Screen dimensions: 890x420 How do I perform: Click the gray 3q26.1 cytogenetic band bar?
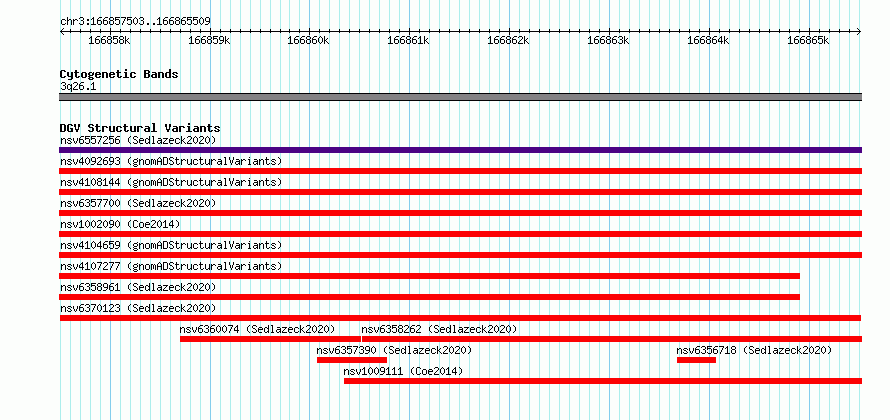tap(460, 97)
